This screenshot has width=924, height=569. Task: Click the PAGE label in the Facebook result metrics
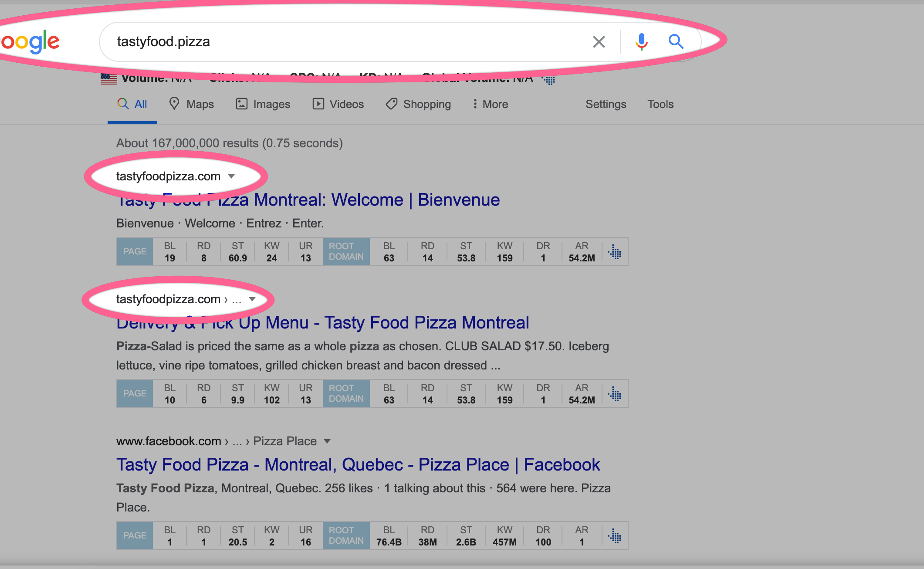coord(135,535)
